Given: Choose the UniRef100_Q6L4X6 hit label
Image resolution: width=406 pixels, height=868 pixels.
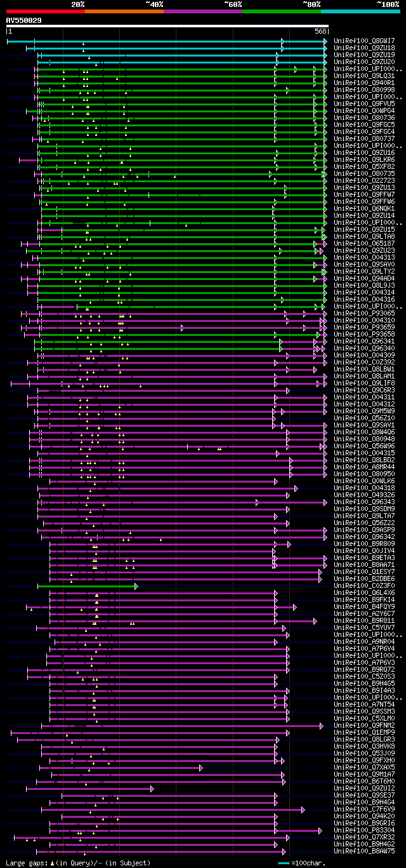Looking at the screenshot, I should [x=364, y=592].
